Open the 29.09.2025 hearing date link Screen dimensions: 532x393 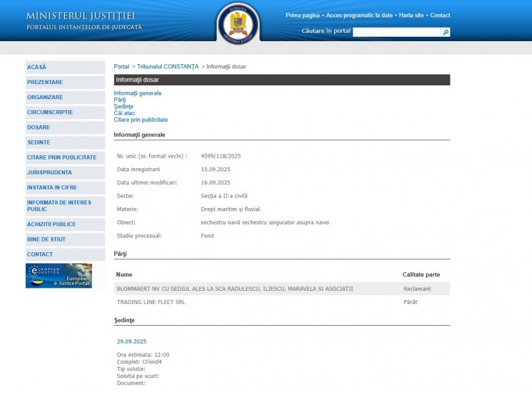coord(132,342)
